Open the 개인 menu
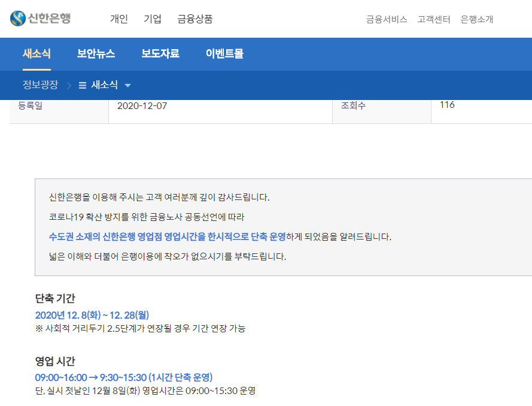532x406 pixels. pos(118,19)
